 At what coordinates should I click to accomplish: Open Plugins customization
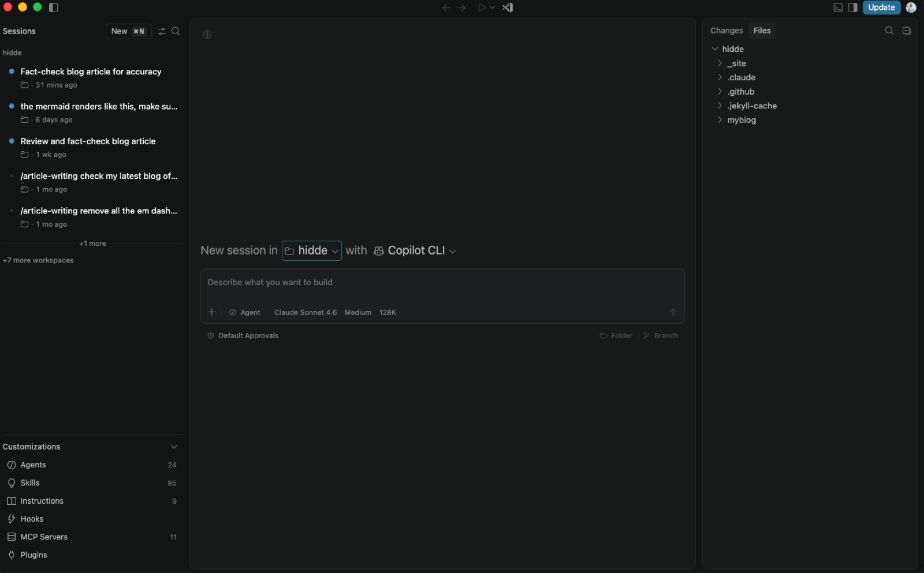pyautogui.click(x=92, y=555)
